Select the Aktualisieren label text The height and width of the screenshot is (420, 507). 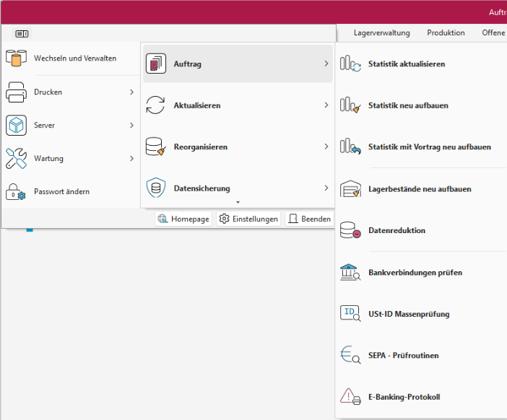click(197, 105)
